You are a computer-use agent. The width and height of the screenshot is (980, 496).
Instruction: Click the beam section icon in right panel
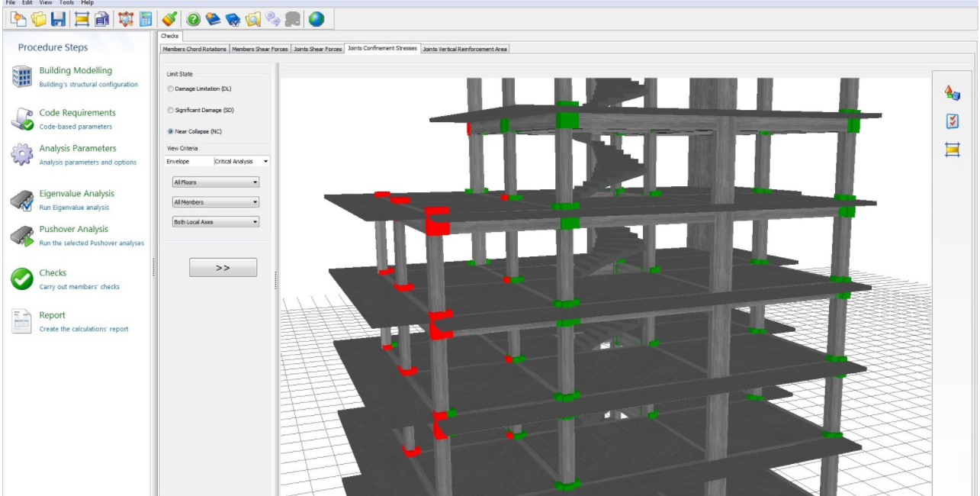(x=952, y=150)
